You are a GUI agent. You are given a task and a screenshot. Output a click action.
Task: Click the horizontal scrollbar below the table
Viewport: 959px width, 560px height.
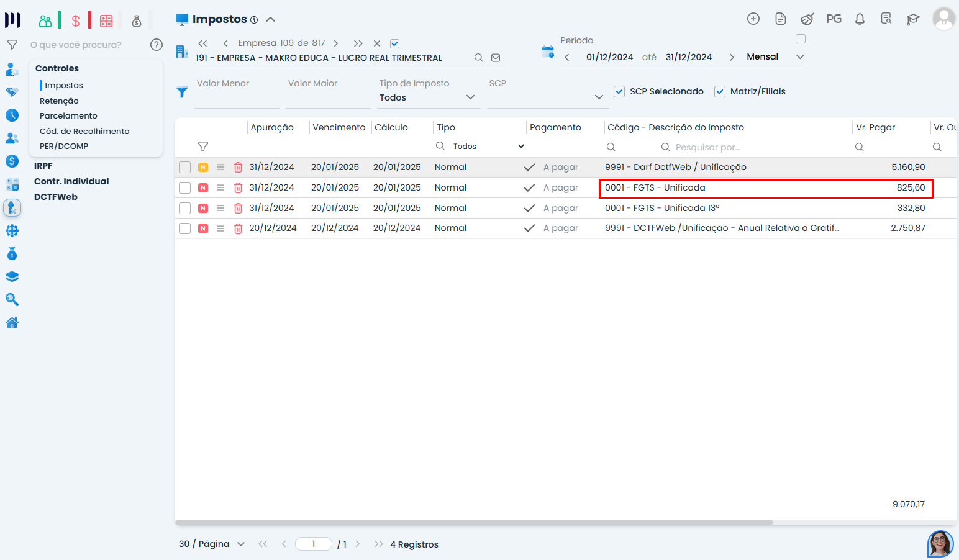pyautogui.click(x=473, y=523)
